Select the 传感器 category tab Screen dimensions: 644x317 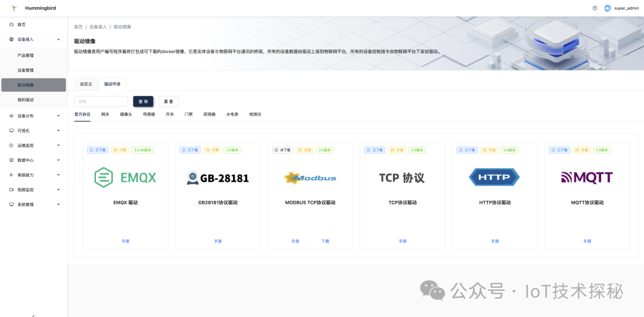(x=149, y=114)
